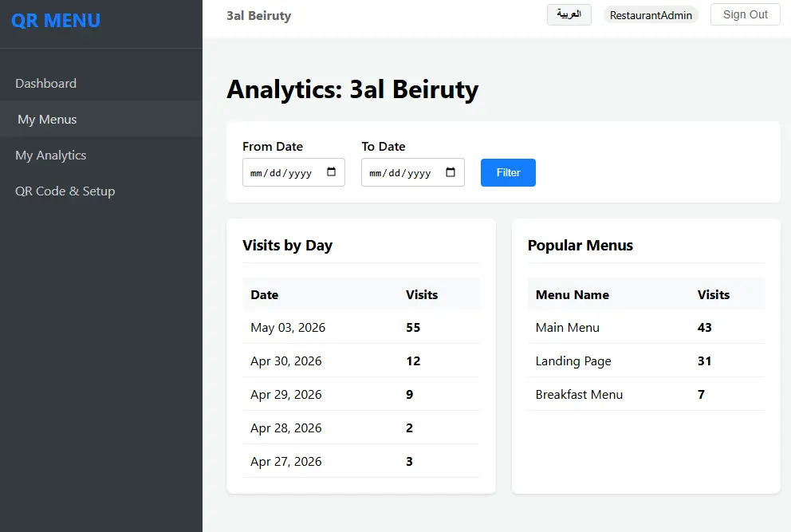Select the Apr 27, 2026 date cell
The width and height of the screenshot is (791, 532).
tap(286, 461)
